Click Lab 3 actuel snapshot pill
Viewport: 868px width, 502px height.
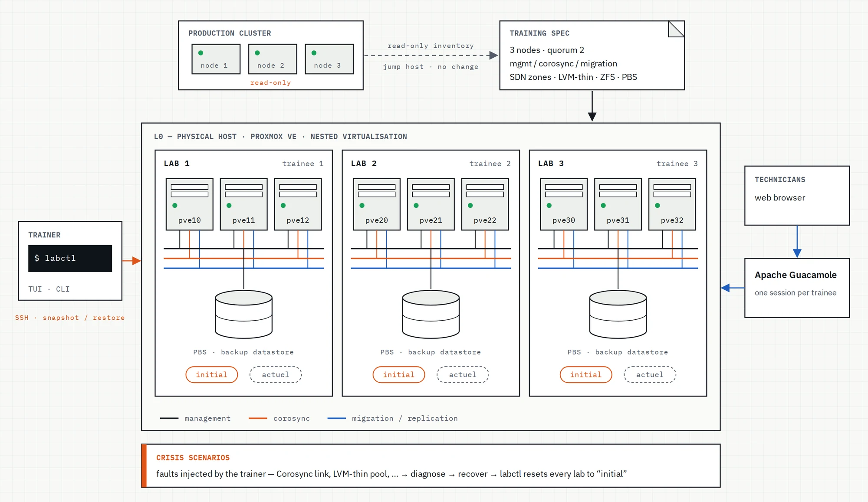pos(650,374)
